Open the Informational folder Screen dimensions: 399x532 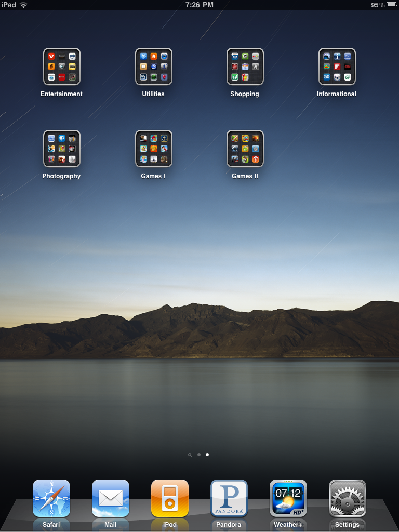[337, 66]
